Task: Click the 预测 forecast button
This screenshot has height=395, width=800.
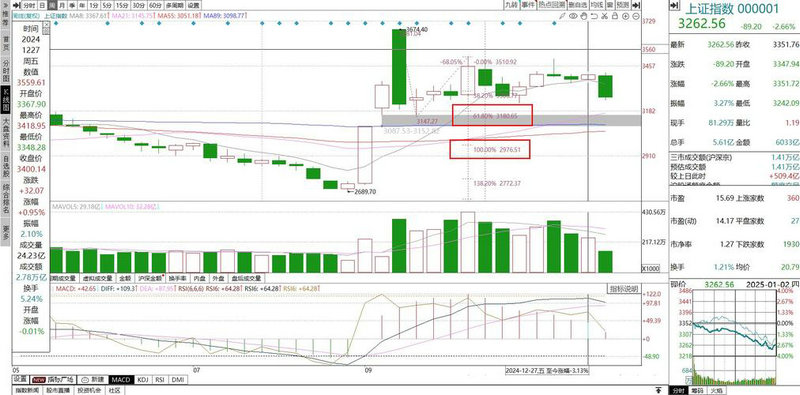Action: click(622, 5)
